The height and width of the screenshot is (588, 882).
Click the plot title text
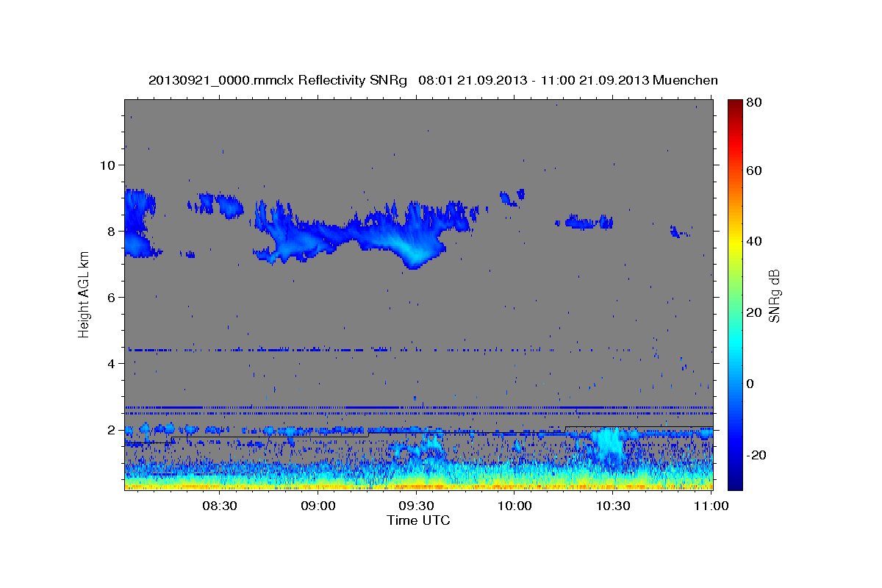[433, 80]
